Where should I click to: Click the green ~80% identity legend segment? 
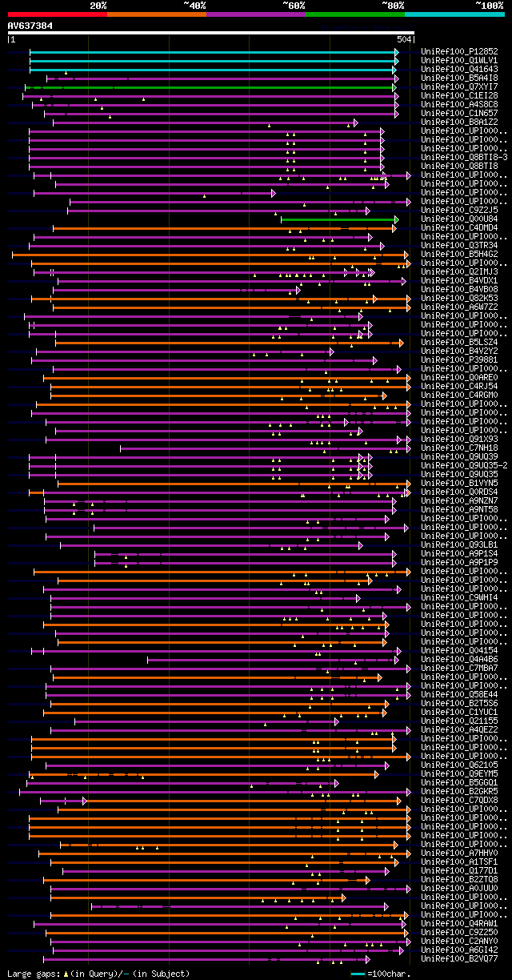pyautogui.click(x=354, y=14)
